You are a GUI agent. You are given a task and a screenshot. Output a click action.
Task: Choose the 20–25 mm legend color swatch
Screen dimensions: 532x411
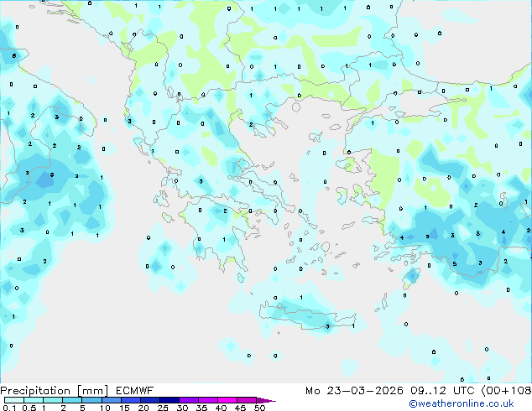click(150, 400)
